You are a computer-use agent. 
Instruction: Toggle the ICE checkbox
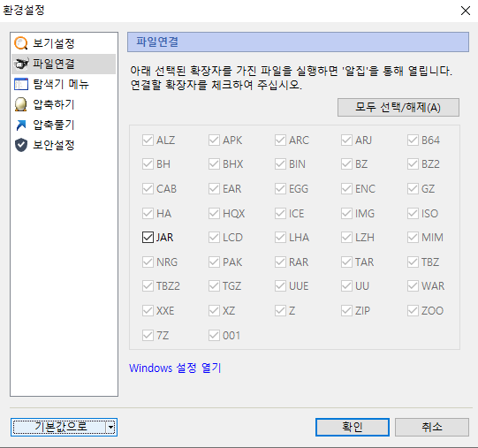tap(280, 214)
